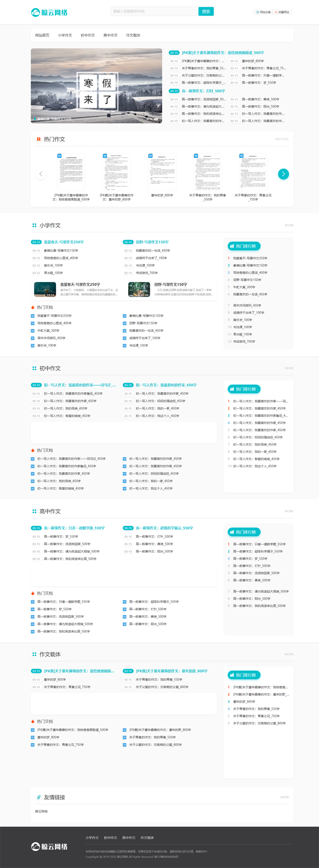The height and width of the screenshot is (868, 319).
Task: Click the bookmark icon beside 热门作文 heading
Action: pos(39,139)
